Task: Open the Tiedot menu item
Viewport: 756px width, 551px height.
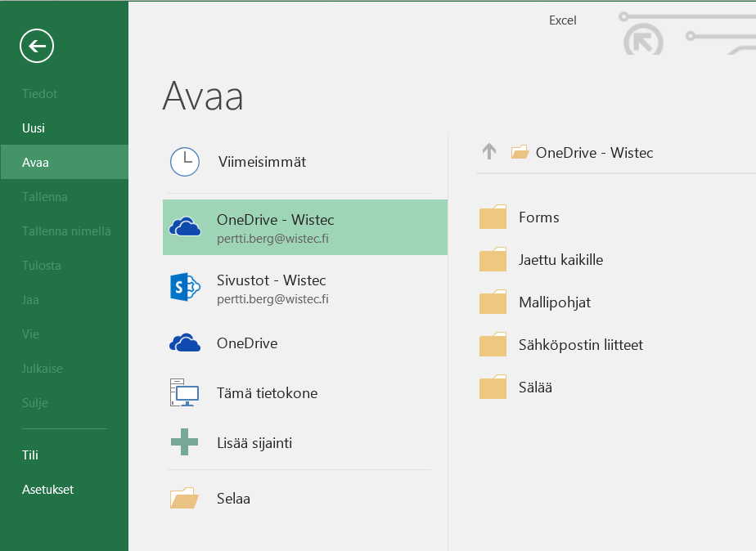Action: [x=39, y=93]
